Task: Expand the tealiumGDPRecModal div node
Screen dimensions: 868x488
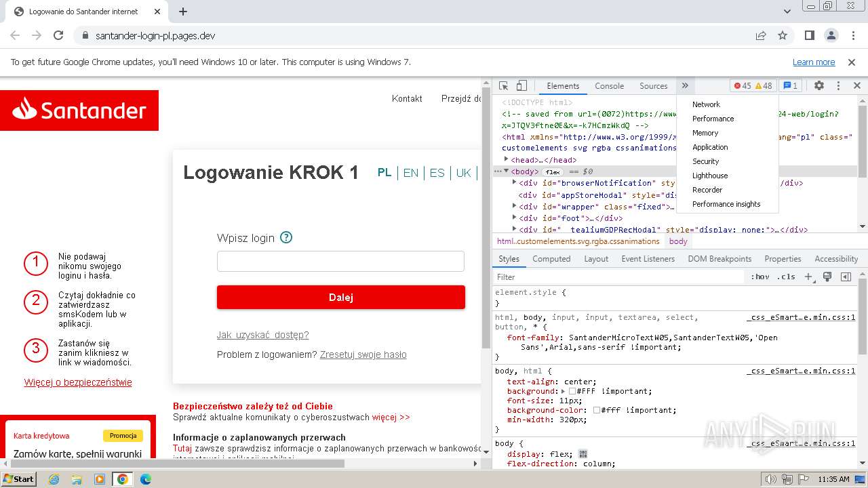Action: coord(514,229)
